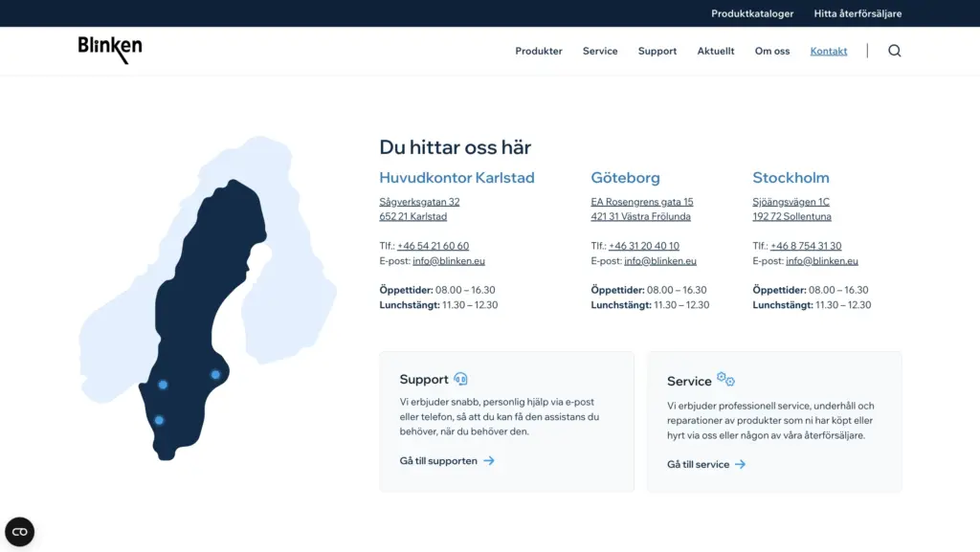Open the Sjöängsvägen 1C address link

791,202
